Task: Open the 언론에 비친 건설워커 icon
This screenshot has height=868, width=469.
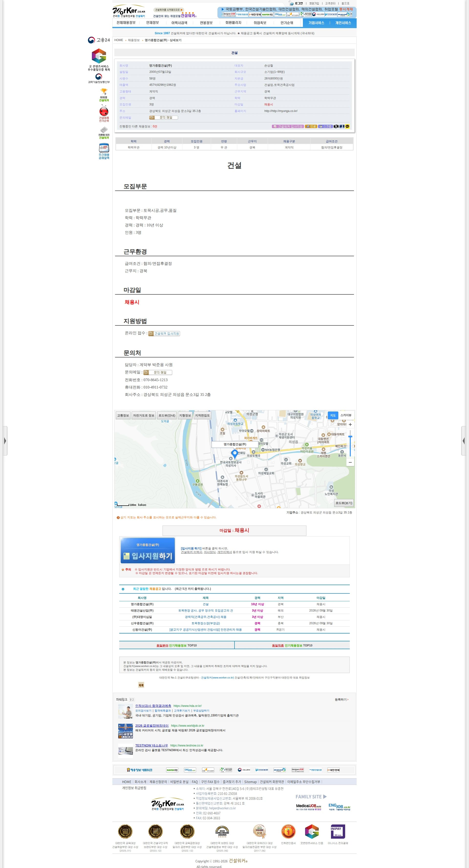Action: coord(104,133)
